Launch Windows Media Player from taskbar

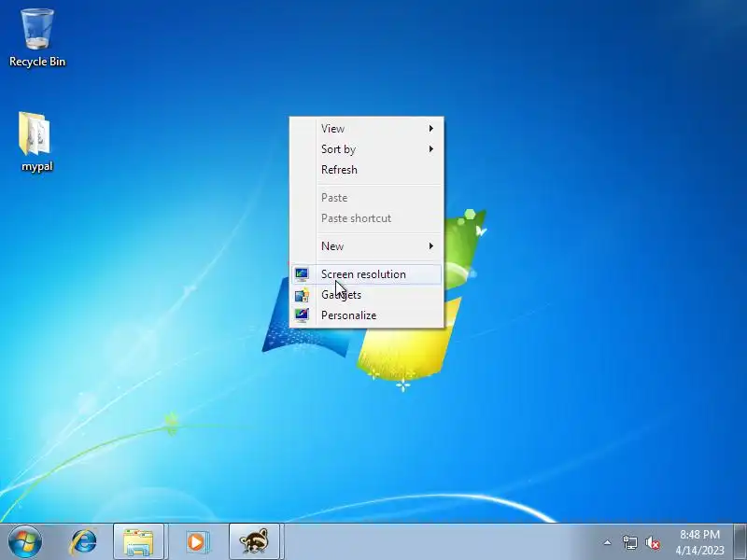coord(196,541)
